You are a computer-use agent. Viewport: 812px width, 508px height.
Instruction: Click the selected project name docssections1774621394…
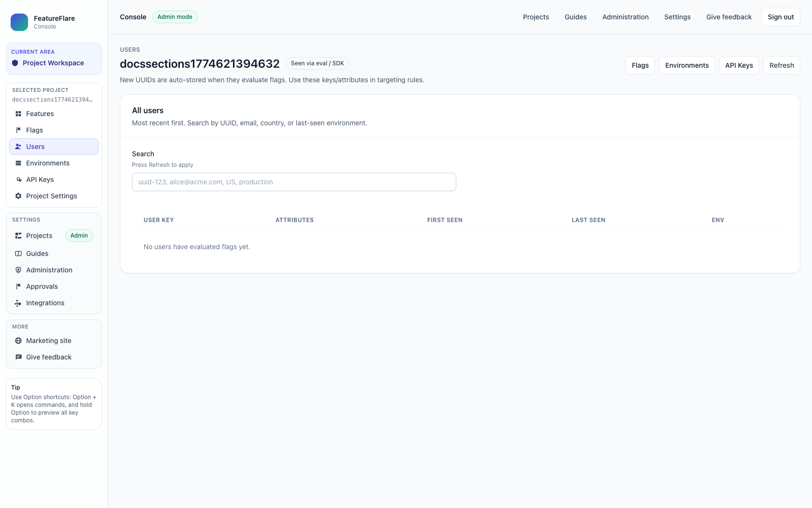(x=52, y=100)
